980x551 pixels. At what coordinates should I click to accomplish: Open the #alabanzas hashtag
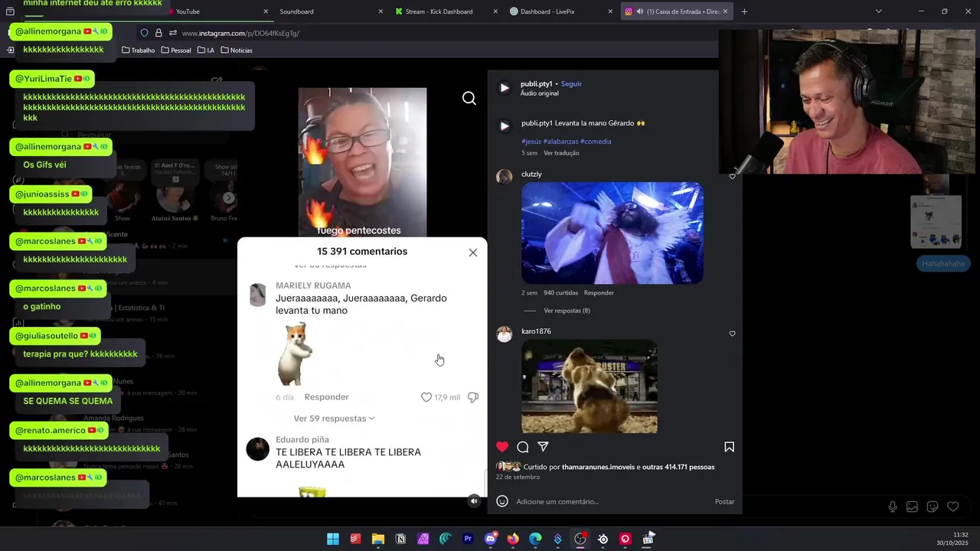[x=560, y=142]
